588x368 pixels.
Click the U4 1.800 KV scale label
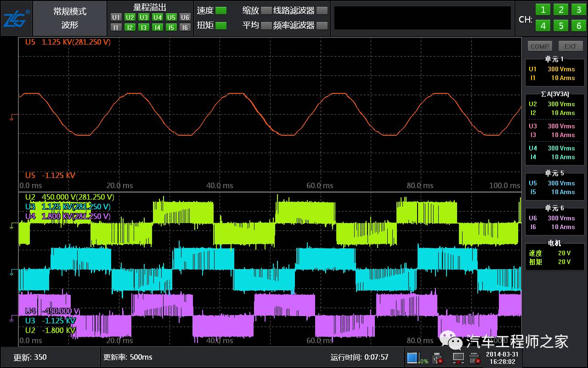tap(68, 216)
